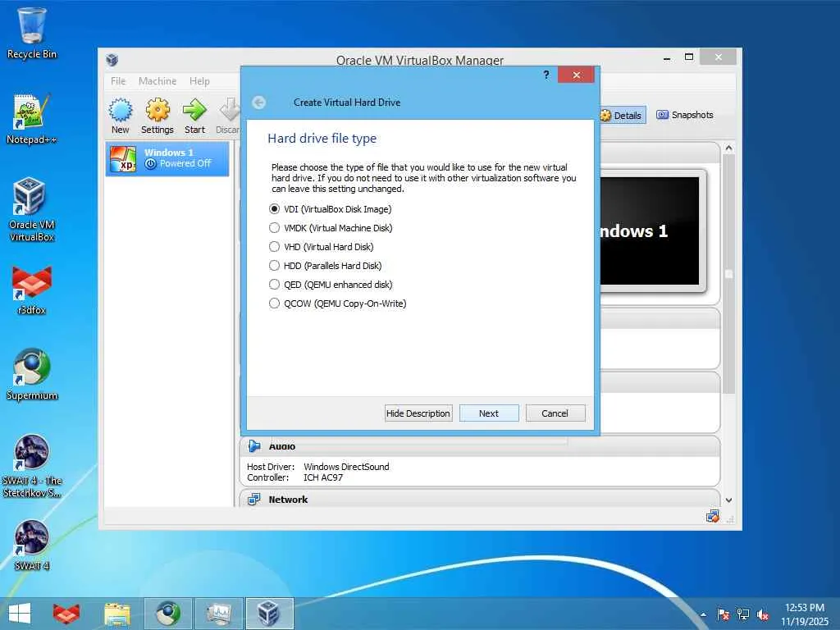This screenshot has height=630, width=840.
Task: Show hidden tray icons arrow
Action: pyautogui.click(x=703, y=614)
